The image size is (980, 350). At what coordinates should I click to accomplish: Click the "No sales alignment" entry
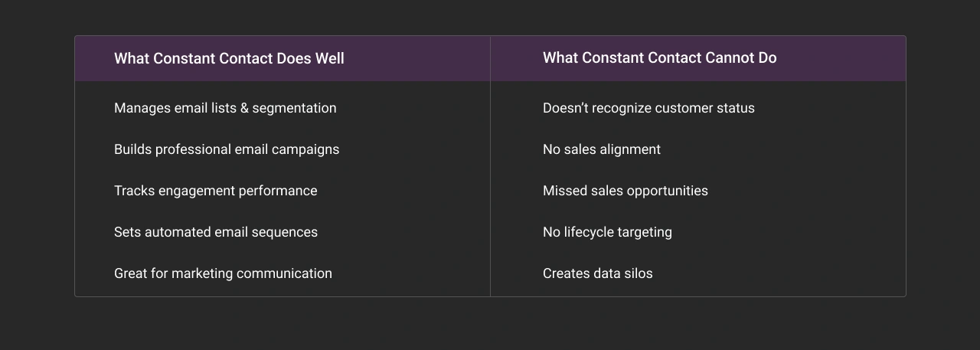point(601,149)
